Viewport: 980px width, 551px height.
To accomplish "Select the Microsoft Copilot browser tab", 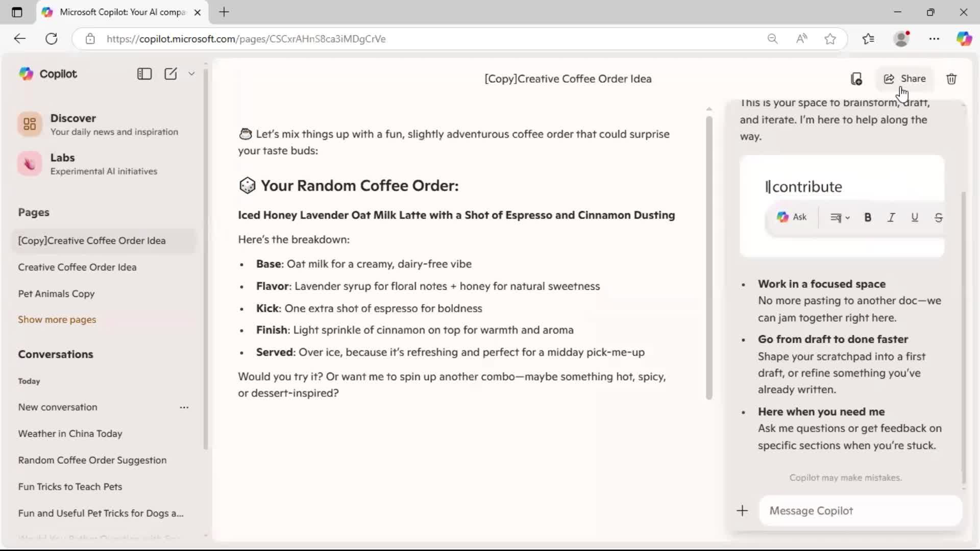I will point(122,12).
